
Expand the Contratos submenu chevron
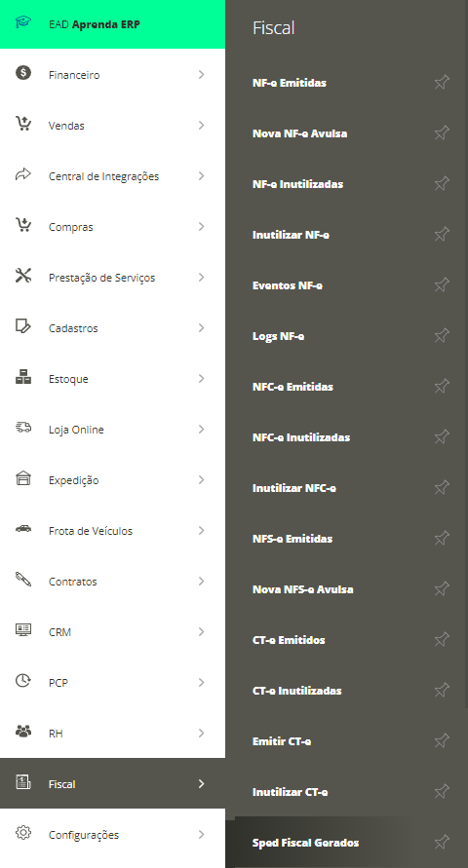point(202,581)
